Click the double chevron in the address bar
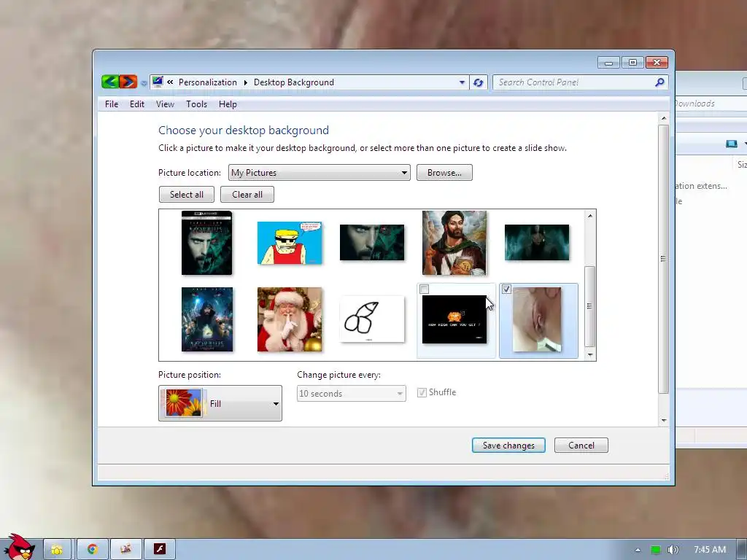 170,82
